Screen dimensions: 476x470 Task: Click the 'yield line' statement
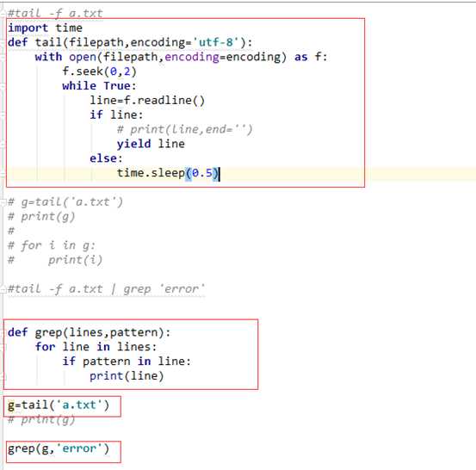pyautogui.click(x=151, y=144)
